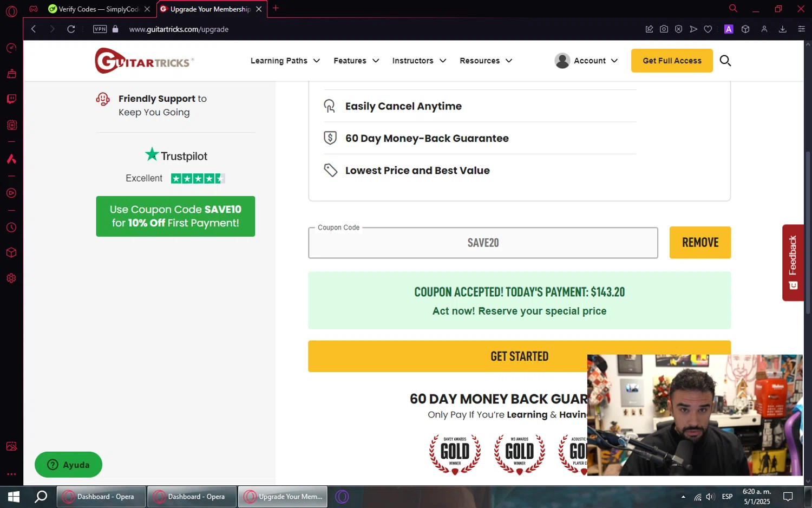Viewport: 812px width, 508px height.
Task: Click the Easily Cancel Anytime text
Action: pos(403,106)
